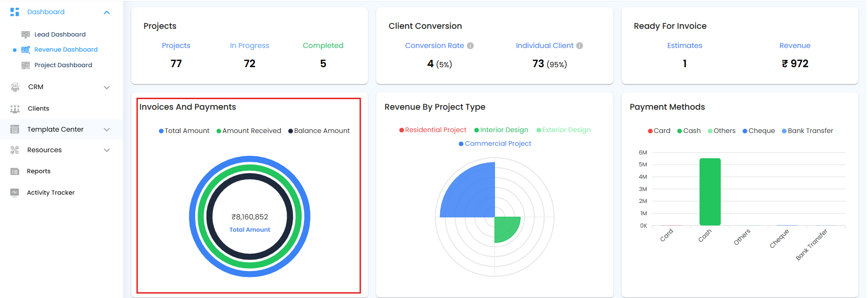Click the In Progress projects link

click(250, 46)
